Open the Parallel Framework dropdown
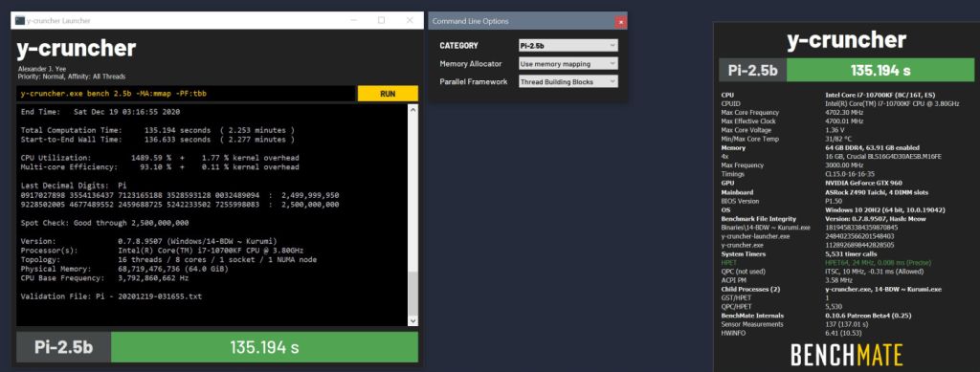The height and width of the screenshot is (372, 980). coord(568,82)
